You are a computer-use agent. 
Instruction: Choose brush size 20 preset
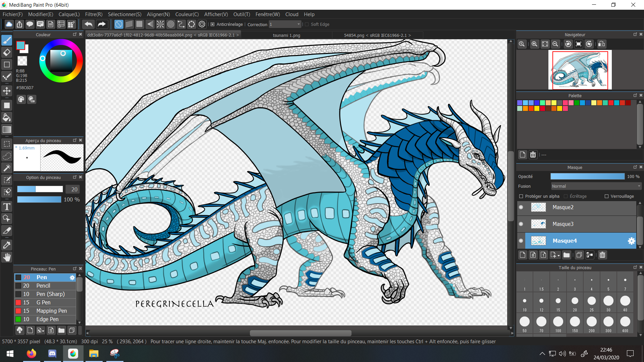(x=575, y=301)
